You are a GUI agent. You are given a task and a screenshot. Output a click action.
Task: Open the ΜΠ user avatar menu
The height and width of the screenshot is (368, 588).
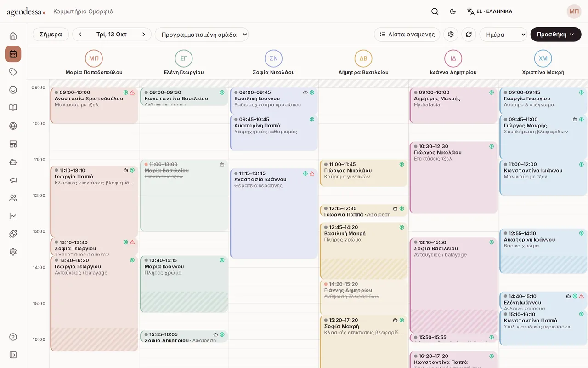tap(574, 11)
